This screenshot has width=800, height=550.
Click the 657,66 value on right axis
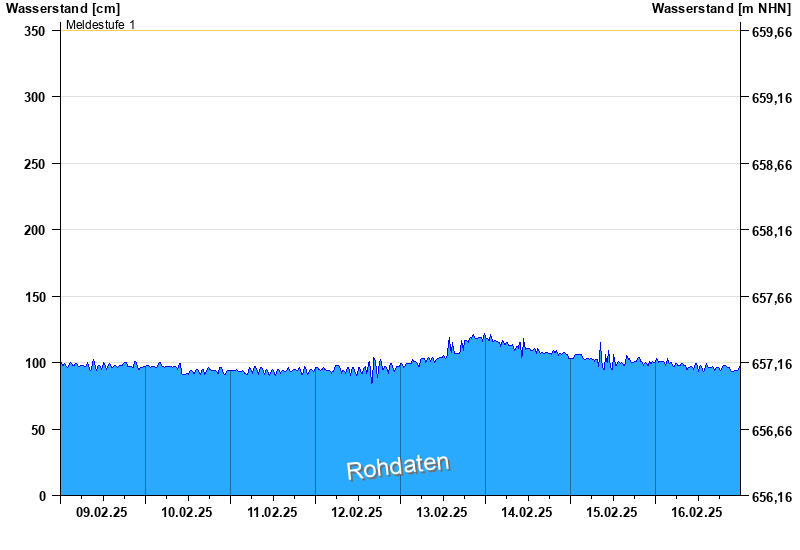pyautogui.click(x=772, y=297)
